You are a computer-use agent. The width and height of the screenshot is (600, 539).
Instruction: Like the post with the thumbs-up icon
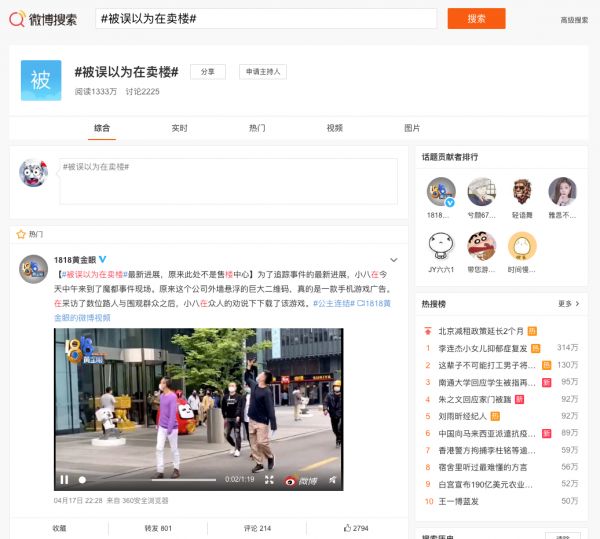click(x=355, y=528)
